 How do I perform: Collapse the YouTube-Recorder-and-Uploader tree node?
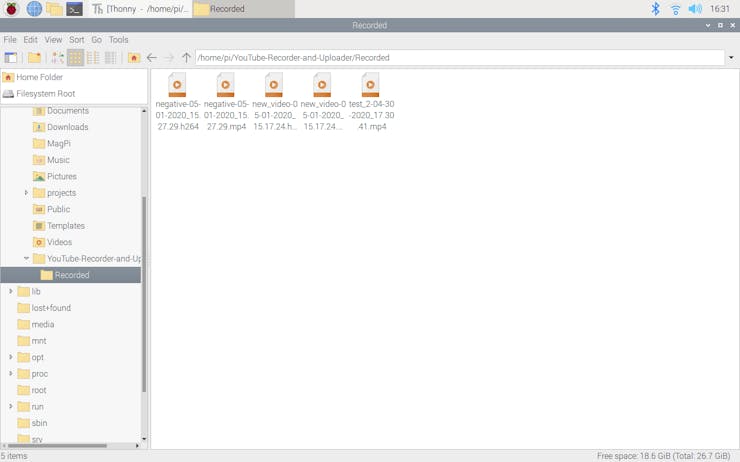click(x=26, y=259)
